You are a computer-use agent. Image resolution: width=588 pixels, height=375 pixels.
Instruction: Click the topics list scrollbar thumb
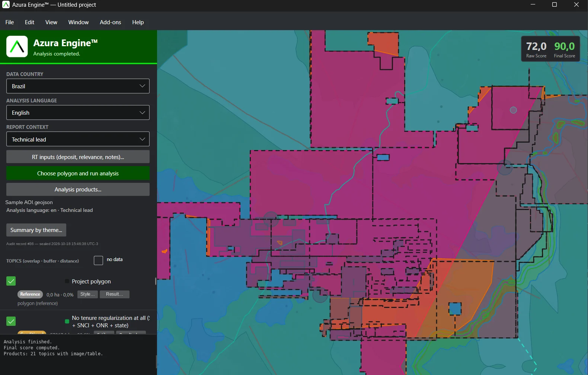tap(156, 281)
